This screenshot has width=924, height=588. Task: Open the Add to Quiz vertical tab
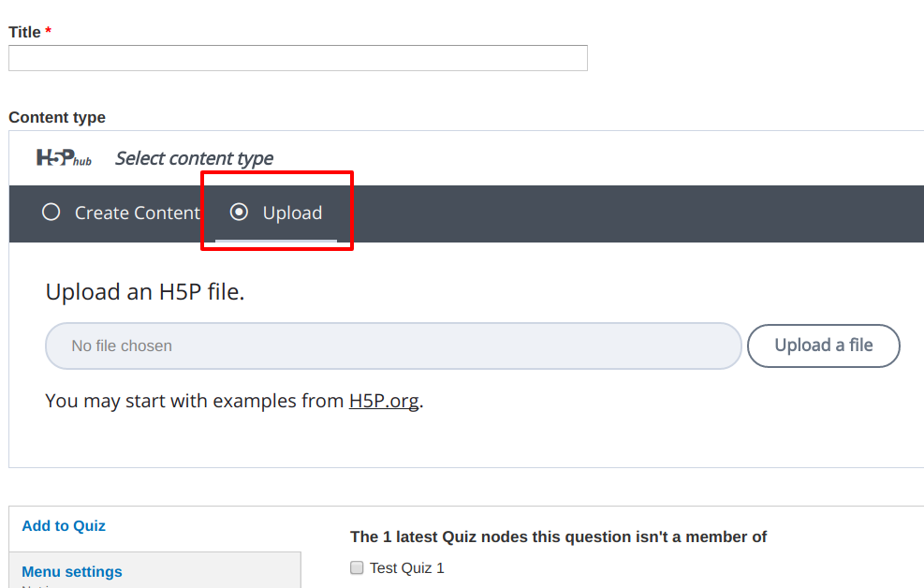64,525
